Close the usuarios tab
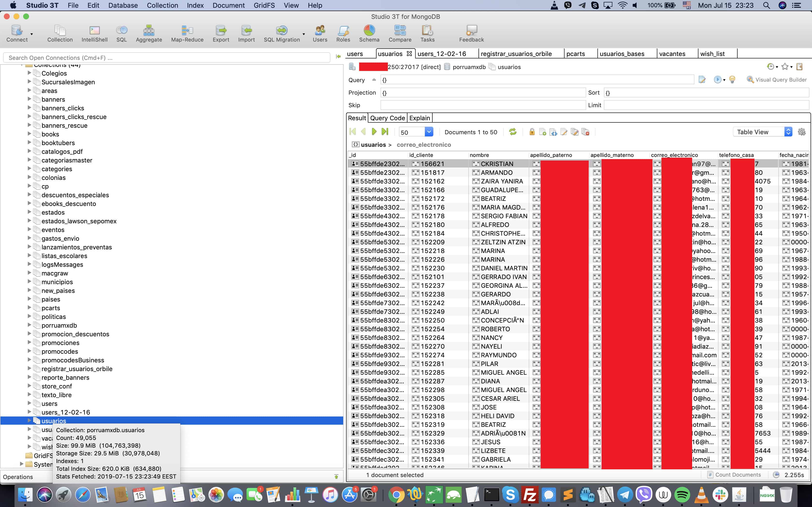The width and height of the screenshot is (812, 507). point(409,54)
